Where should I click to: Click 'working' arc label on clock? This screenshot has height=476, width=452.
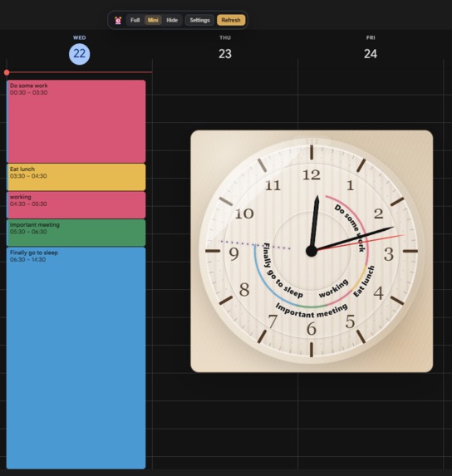click(333, 288)
